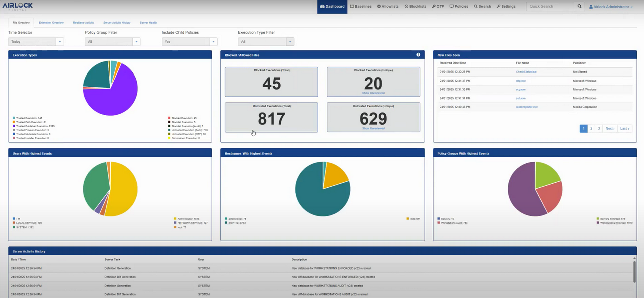Open the Airlock Administrator account menu
Image resolution: width=644 pixels, height=298 pixels.
(x=611, y=6)
